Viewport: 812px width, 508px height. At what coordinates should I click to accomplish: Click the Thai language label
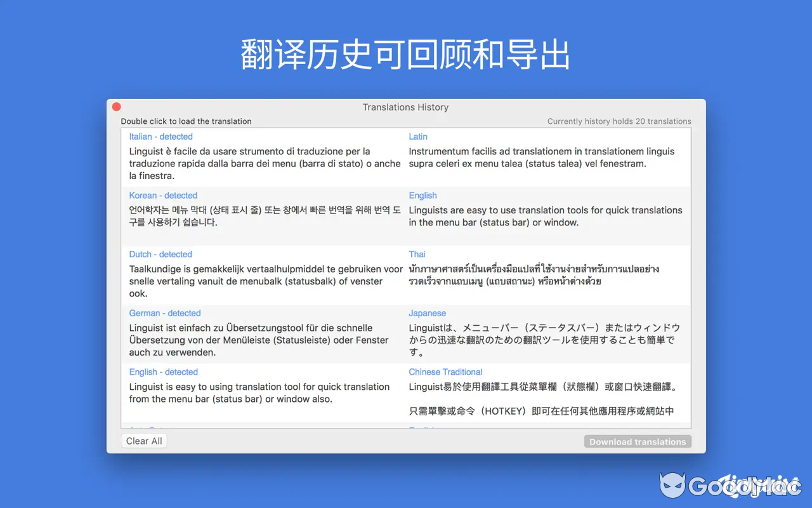click(x=417, y=254)
